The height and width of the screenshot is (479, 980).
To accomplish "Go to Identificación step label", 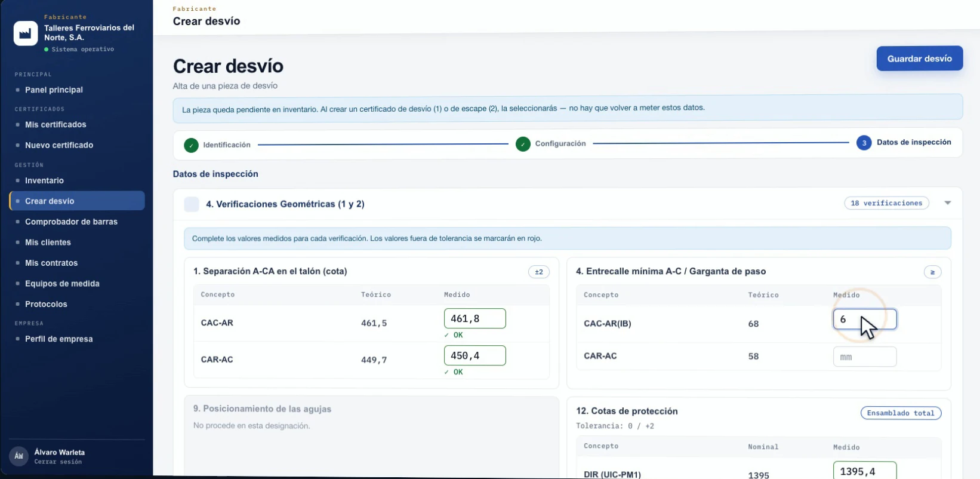I will (x=227, y=145).
